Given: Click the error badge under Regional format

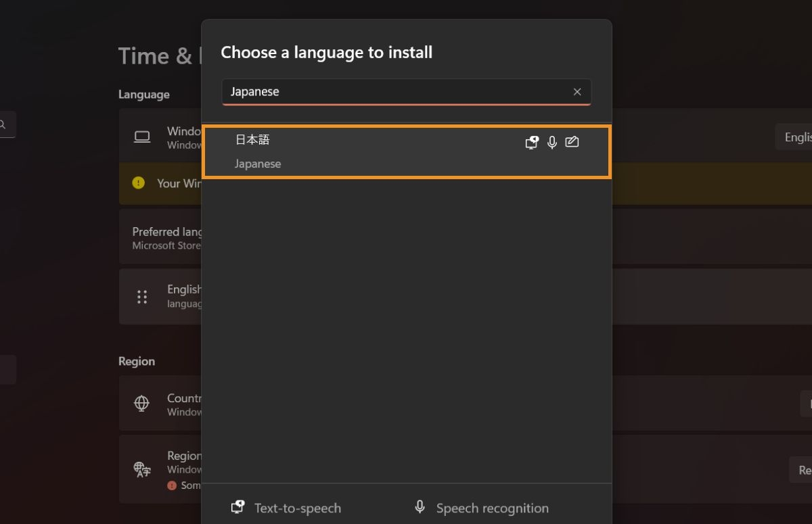Looking at the screenshot, I should click(171, 484).
